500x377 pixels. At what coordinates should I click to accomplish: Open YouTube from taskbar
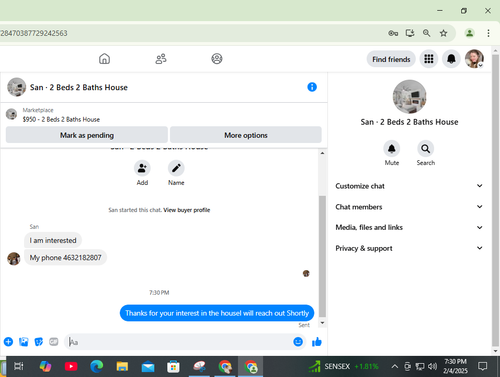click(71, 367)
